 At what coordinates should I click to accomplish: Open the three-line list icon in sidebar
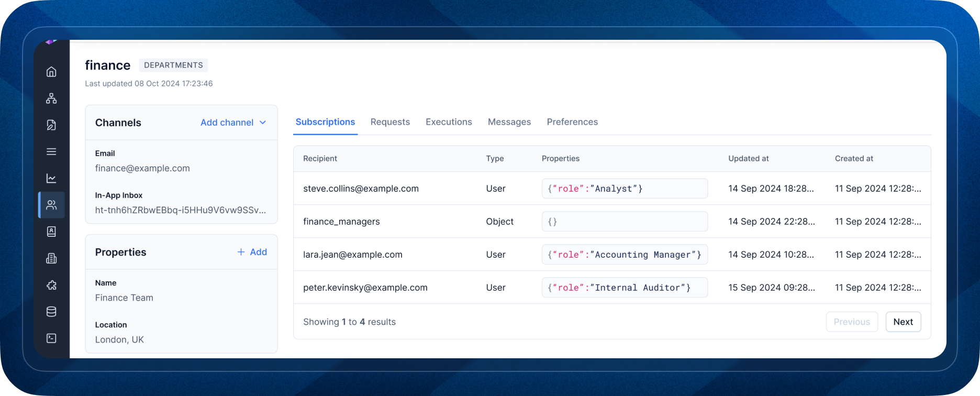tap(51, 152)
